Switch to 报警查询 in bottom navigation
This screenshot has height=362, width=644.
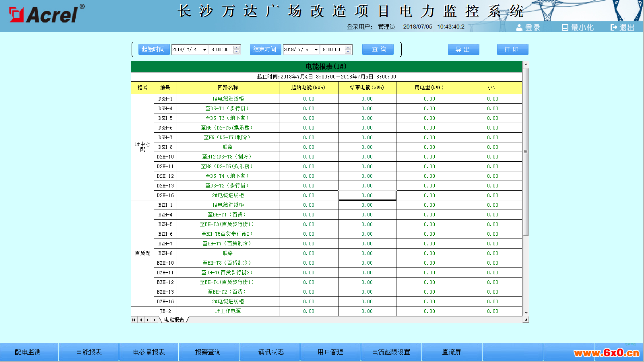(208, 352)
